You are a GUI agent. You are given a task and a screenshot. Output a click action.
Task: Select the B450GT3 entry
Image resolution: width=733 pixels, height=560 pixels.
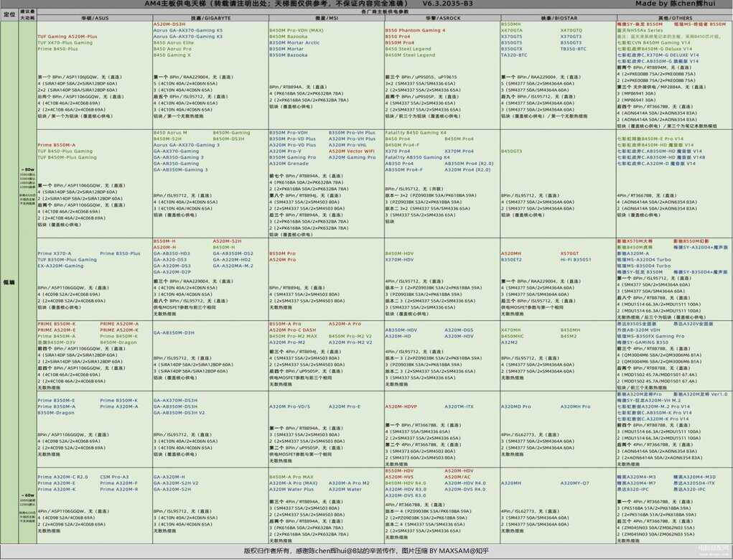click(x=511, y=151)
